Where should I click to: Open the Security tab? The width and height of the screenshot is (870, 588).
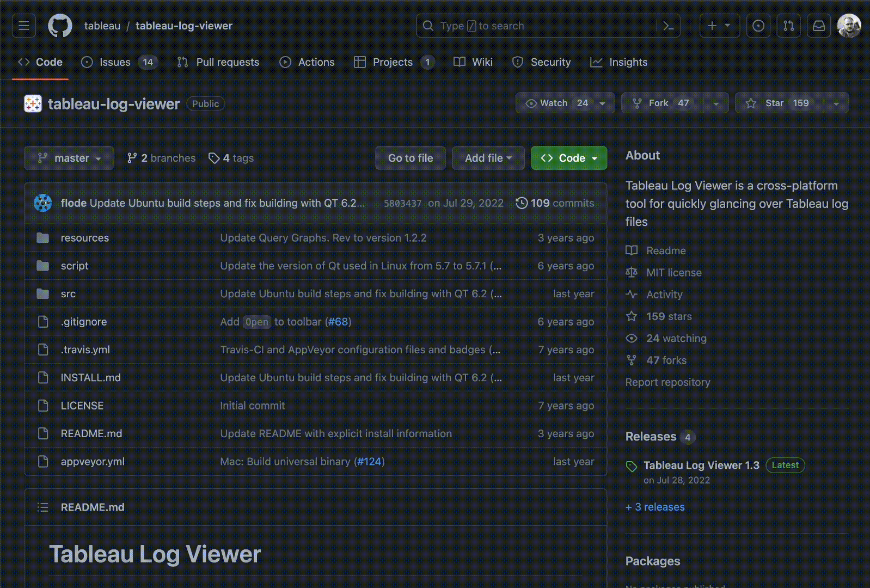542,62
